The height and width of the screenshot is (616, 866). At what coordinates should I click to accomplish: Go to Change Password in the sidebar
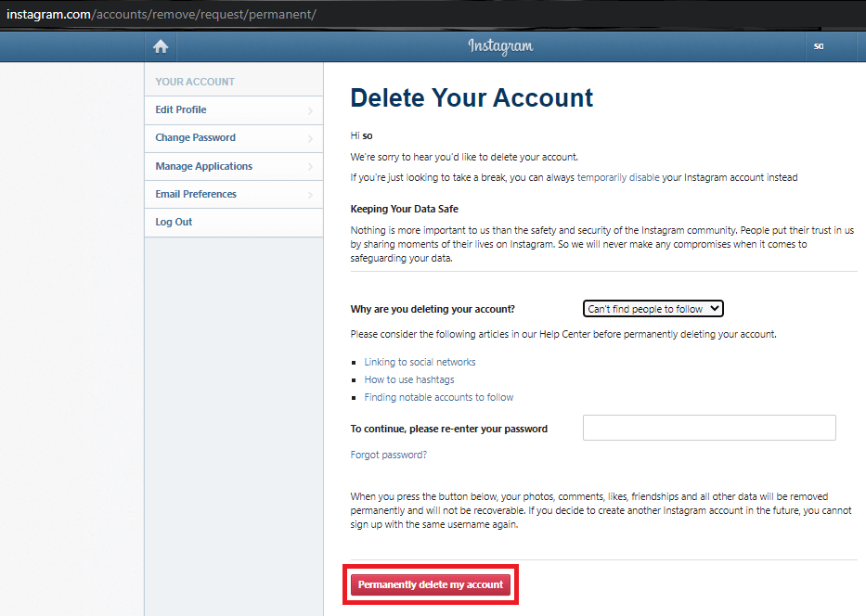pyautogui.click(x=195, y=137)
